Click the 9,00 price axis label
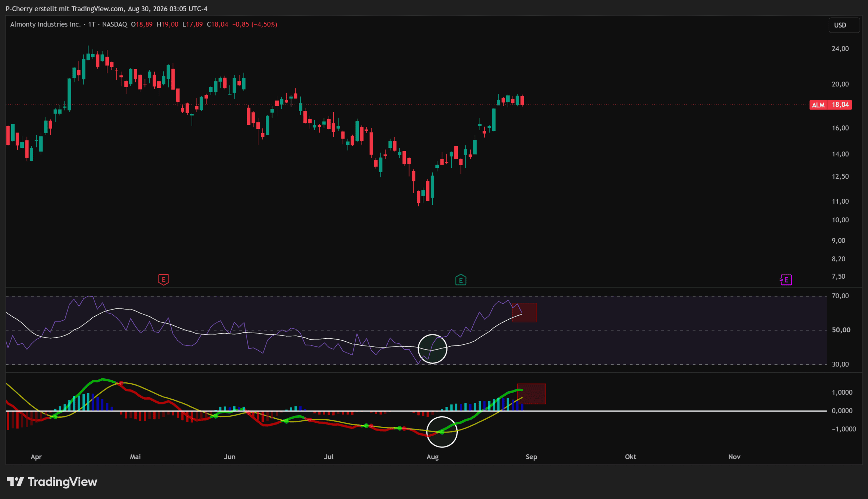Image resolution: width=868 pixels, height=499 pixels. [839, 241]
